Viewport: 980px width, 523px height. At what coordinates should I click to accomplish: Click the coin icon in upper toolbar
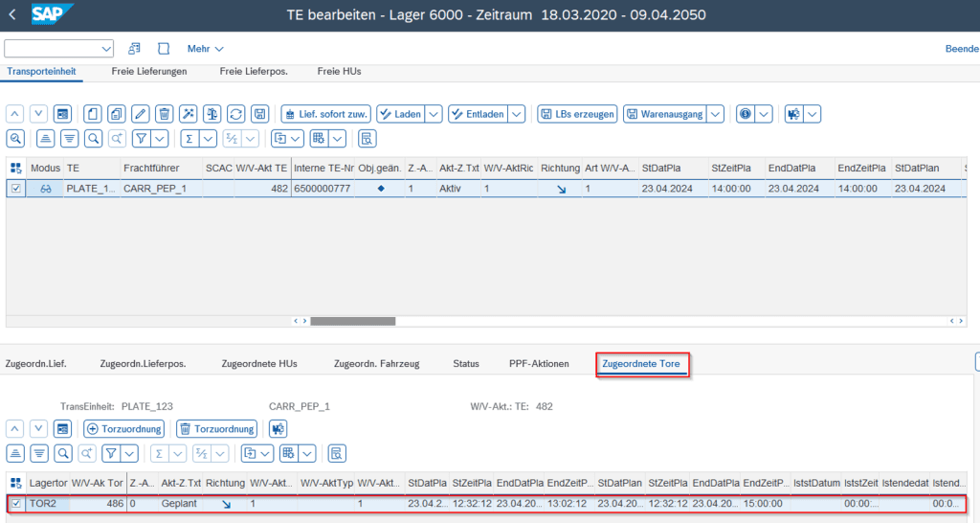point(745,114)
